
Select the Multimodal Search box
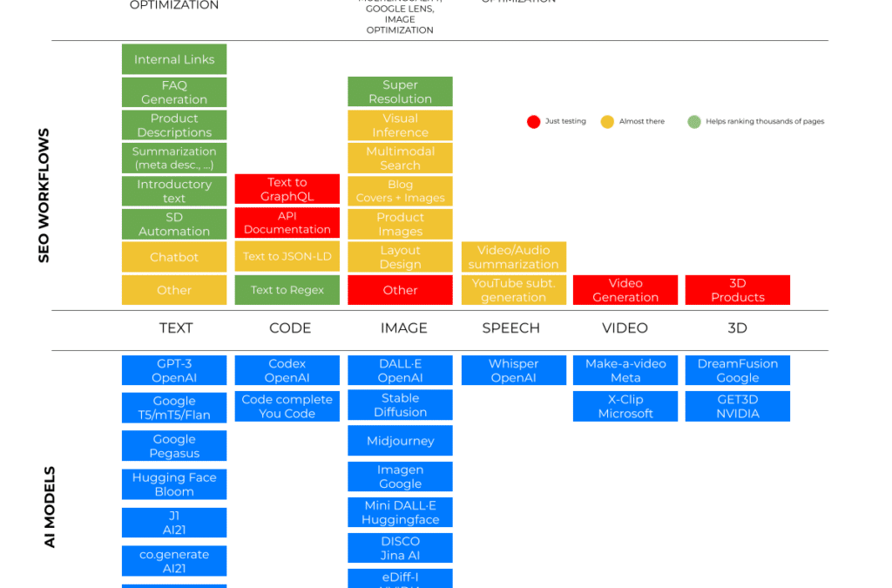[400, 158]
